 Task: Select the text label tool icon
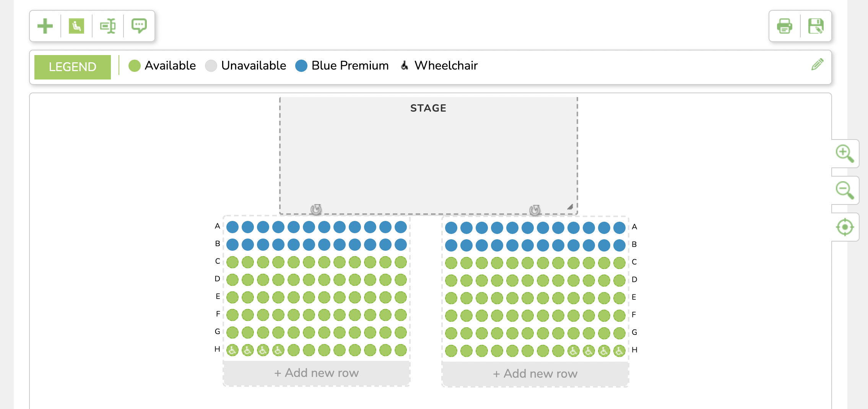pyautogui.click(x=108, y=26)
